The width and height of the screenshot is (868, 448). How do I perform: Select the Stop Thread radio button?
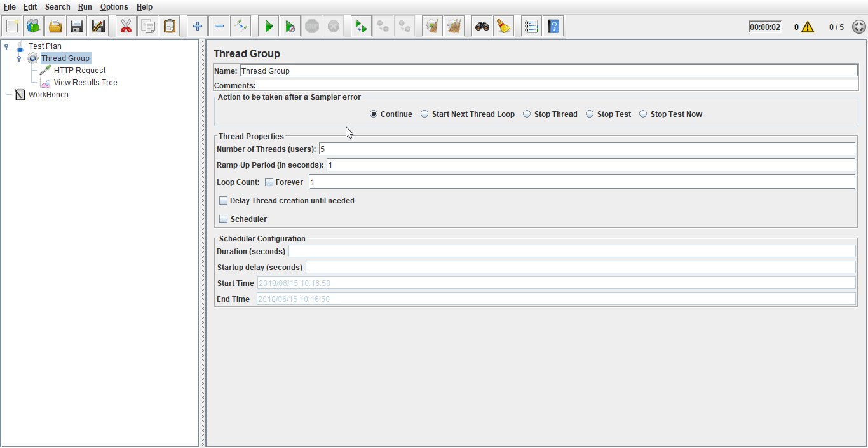pos(526,114)
